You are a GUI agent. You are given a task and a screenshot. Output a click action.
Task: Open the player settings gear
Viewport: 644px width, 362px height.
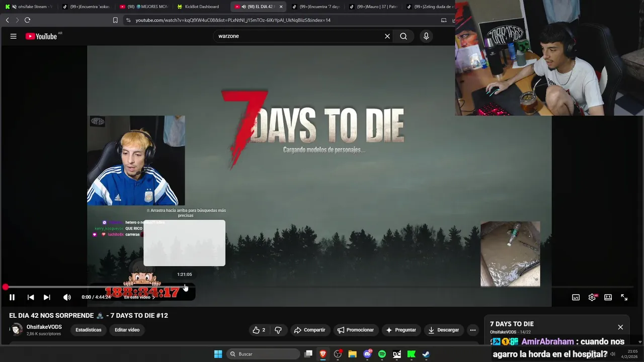[x=592, y=297]
